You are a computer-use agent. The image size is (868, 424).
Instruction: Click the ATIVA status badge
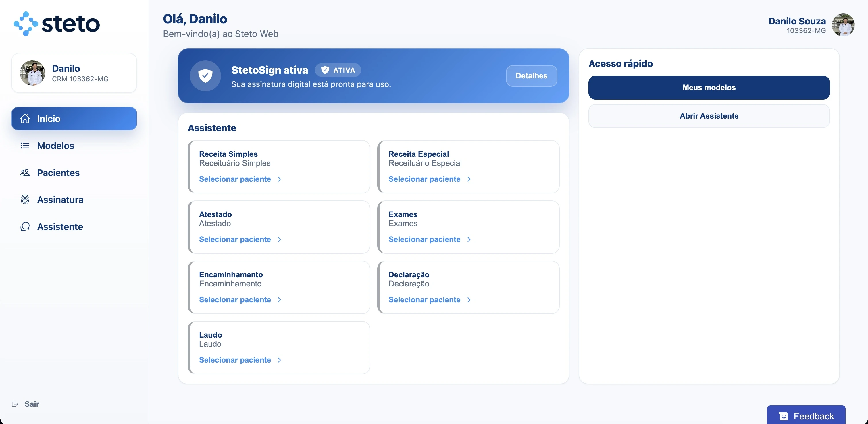coord(338,70)
